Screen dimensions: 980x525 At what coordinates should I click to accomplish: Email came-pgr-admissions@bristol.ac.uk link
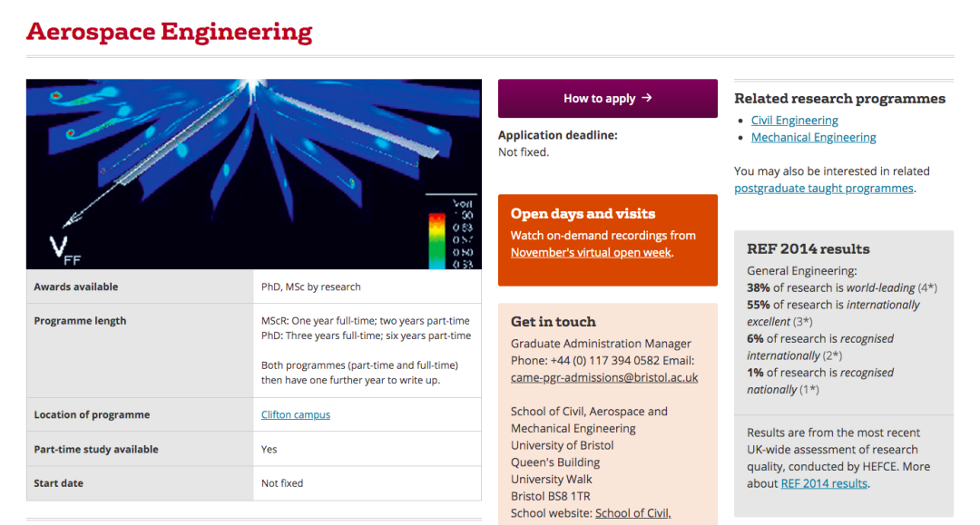tap(604, 378)
